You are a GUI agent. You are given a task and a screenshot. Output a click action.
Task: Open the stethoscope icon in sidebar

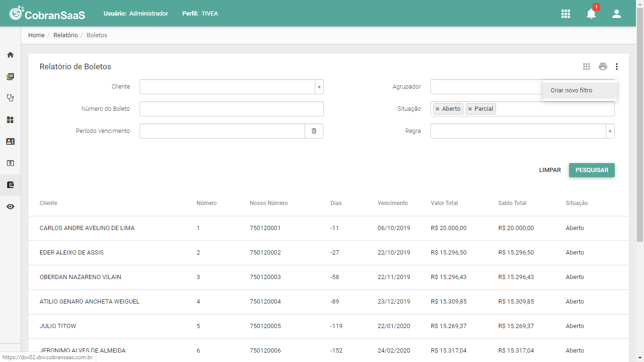(x=10, y=98)
